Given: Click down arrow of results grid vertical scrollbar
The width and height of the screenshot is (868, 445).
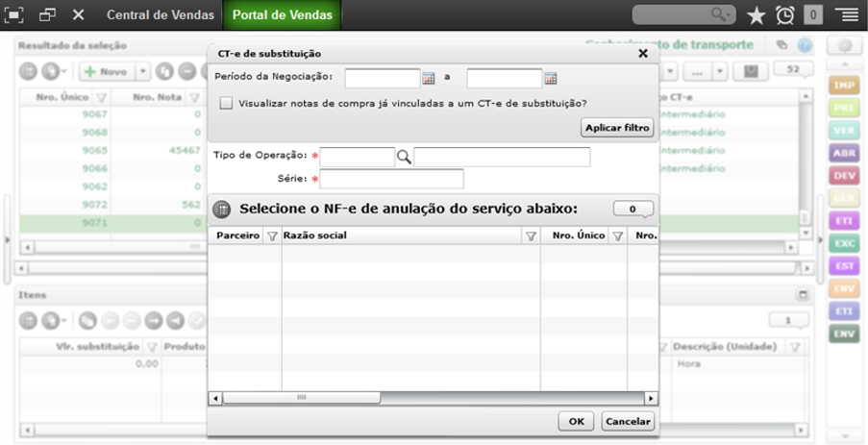Looking at the screenshot, I should click(x=806, y=233).
